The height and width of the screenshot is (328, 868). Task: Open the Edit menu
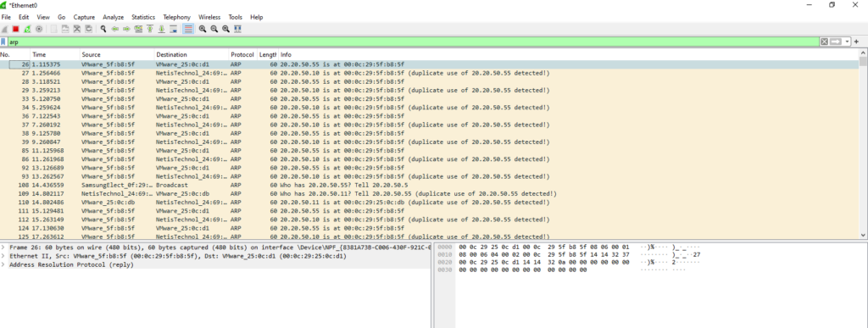pyautogui.click(x=24, y=17)
